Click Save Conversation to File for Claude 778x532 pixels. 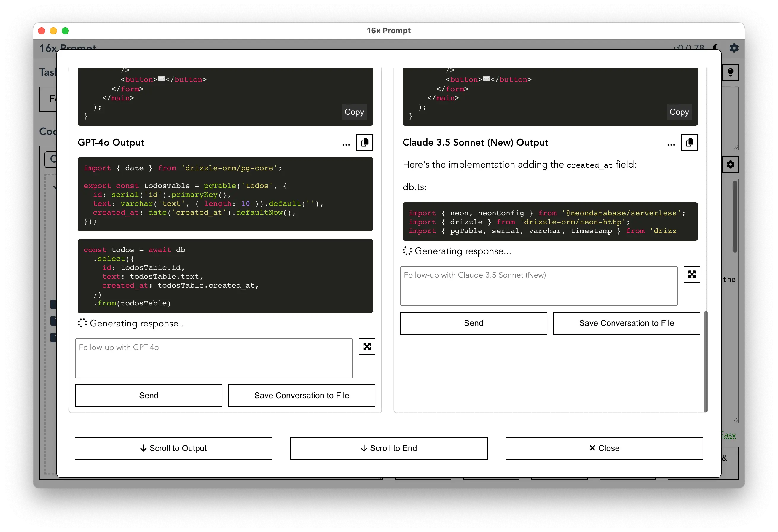626,323
